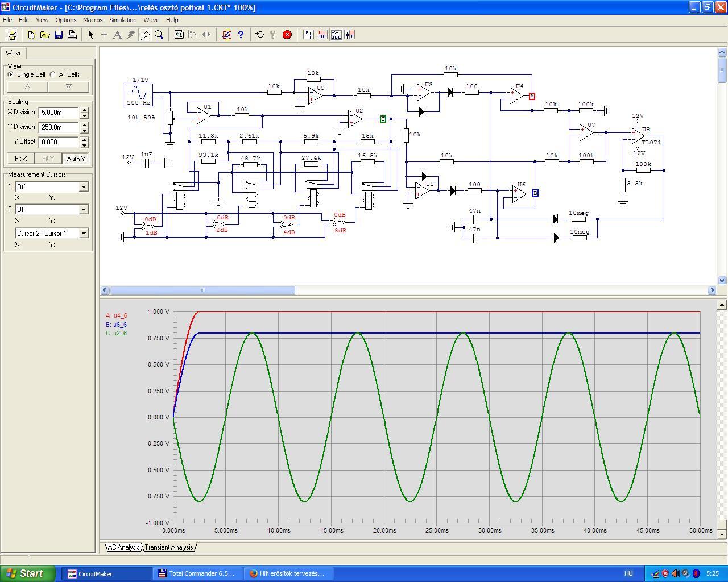Click the red probe A marker
Image resolution: width=728 pixels, height=582 pixels.
pyautogui.click(x=532, y=96)
